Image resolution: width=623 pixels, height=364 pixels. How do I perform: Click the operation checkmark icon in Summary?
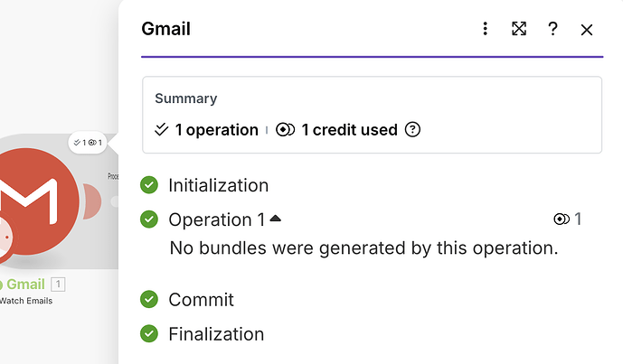coord(162,129)
